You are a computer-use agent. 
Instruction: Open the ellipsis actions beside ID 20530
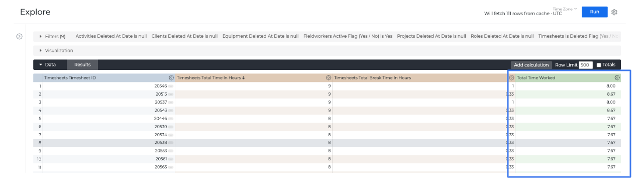click(x=171, y=127)
